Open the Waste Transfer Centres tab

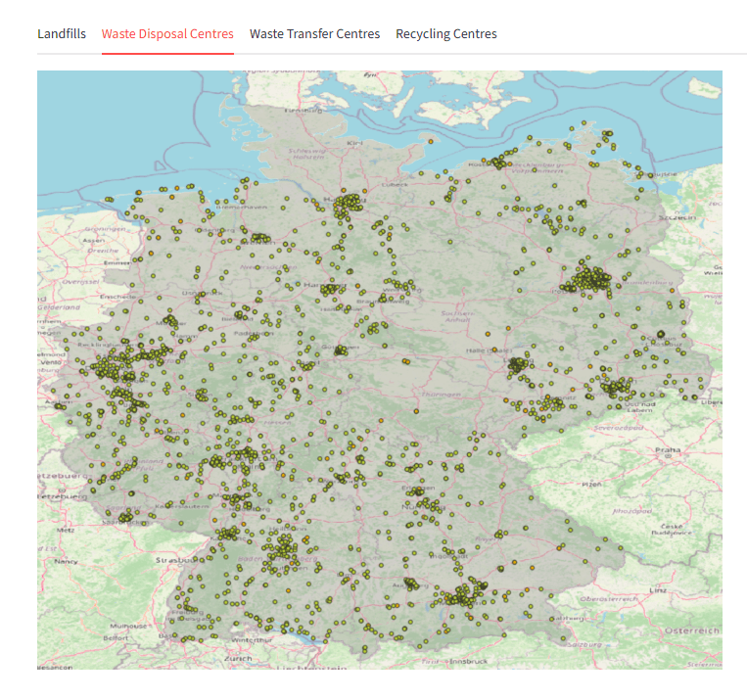pos(314,34)
